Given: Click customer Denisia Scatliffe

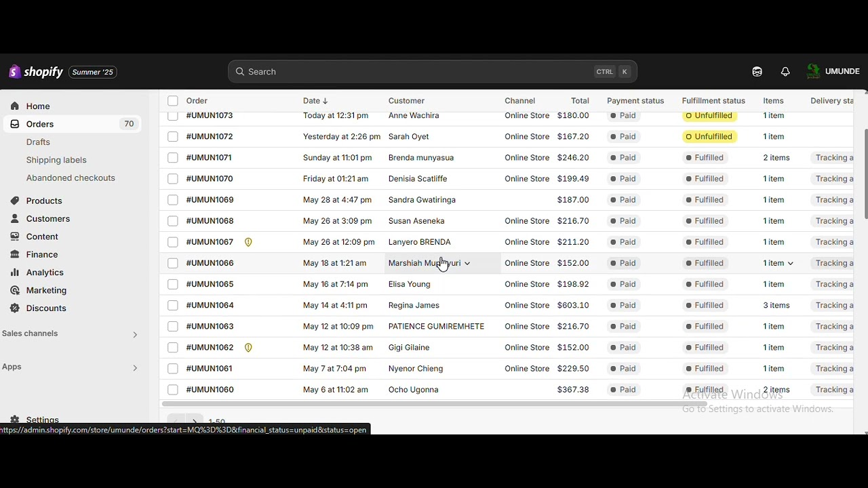Looking at the screenshot, I should [418, 179].
